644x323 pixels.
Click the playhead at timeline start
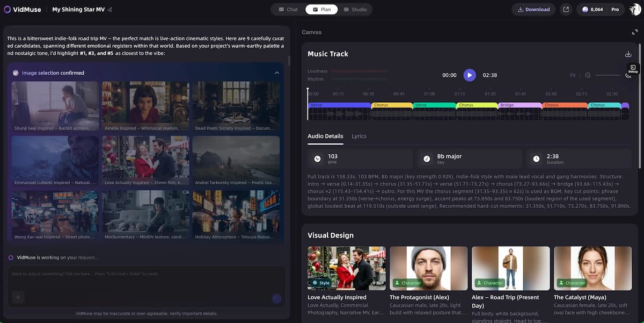(308, 103)
